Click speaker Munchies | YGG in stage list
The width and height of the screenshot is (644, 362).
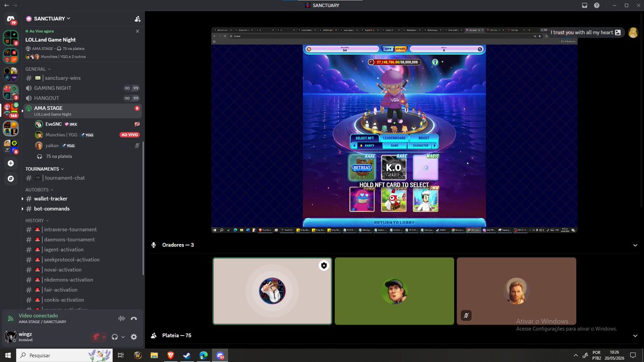pos(87,135)
